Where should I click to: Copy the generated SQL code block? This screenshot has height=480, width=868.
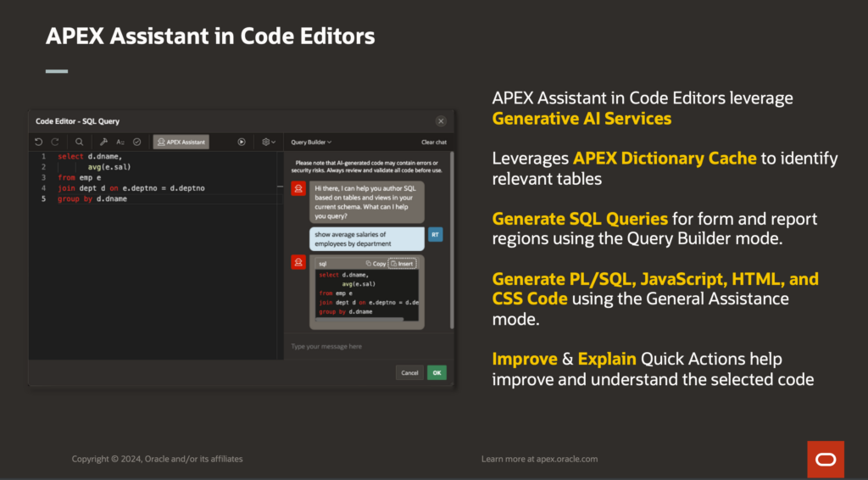pos(376,264)
